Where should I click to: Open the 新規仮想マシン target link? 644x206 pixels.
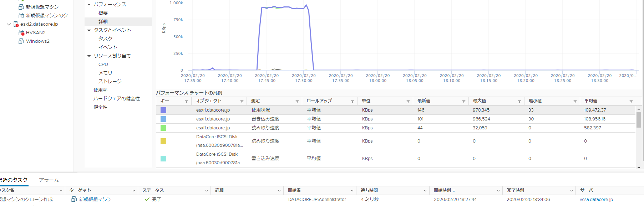[95, 200]
